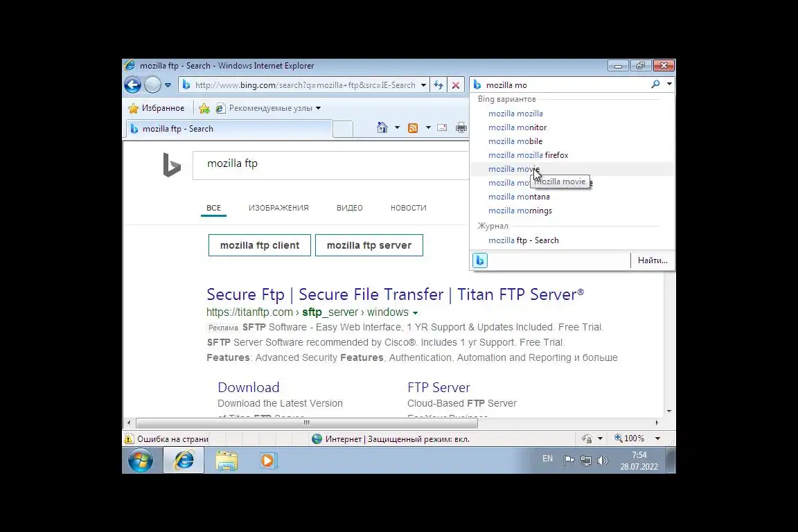Expand the zoom level dropdown arrow
Screen dimensions: 798x532
pyautogui.click(x=657, y=438)
